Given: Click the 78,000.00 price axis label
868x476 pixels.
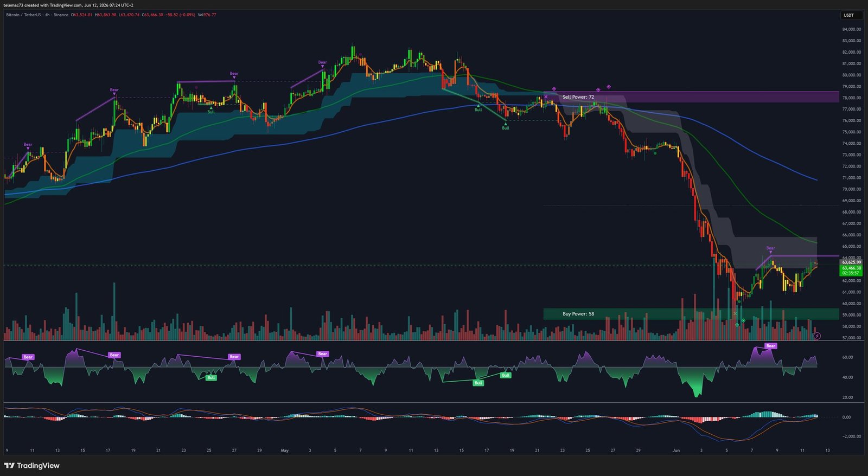Looking at the screenshot, I should click(851, 98).
